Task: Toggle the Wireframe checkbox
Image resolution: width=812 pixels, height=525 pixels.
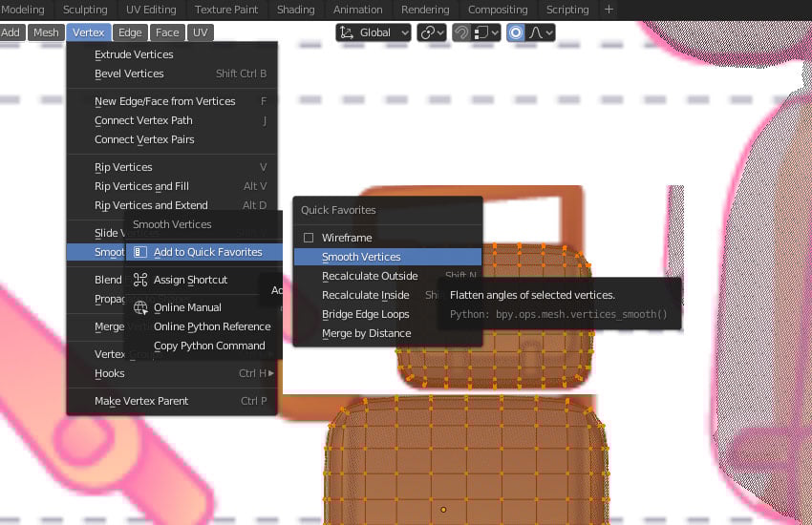Action: (x=309, y=238)
